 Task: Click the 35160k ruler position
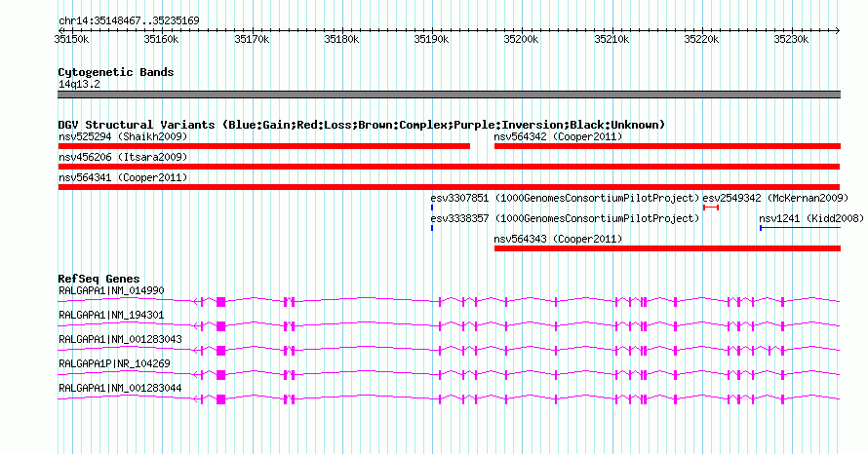[161, 39]
